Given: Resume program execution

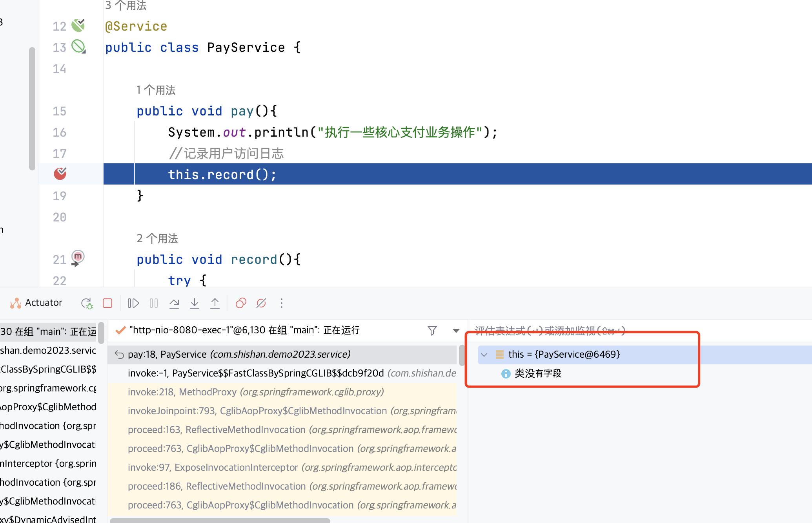Looking at the screenshot, I should point(133,303).
